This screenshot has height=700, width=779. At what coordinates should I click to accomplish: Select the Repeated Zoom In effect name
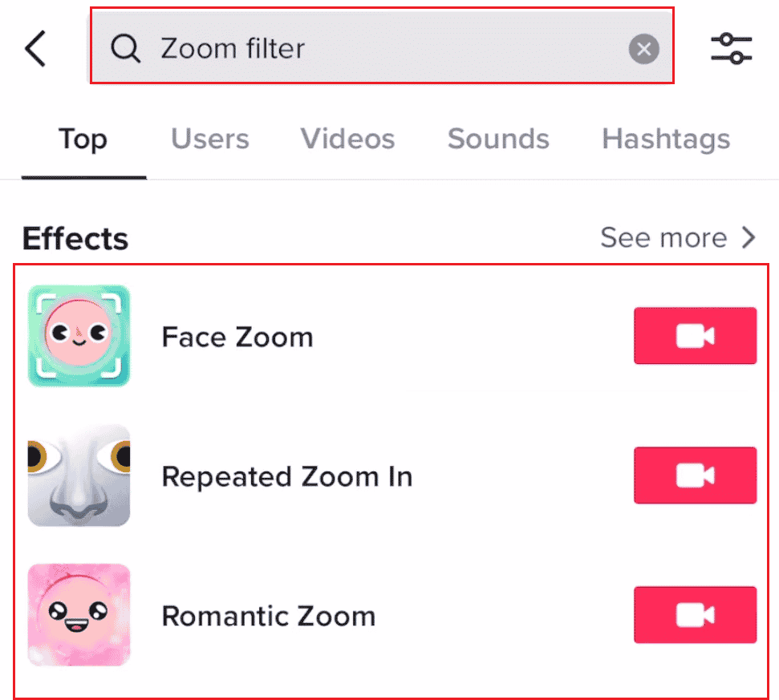(x=287, y=476)
